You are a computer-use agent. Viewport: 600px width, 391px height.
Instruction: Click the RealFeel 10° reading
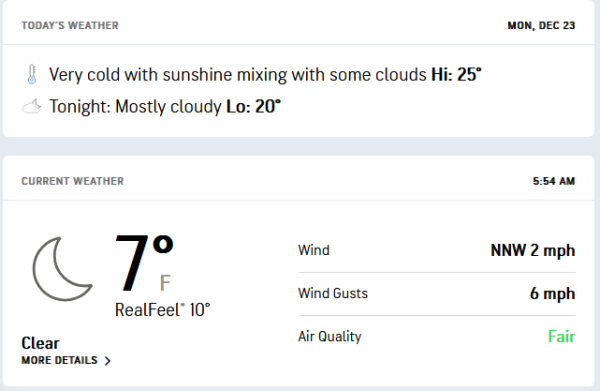click(163, 310)
